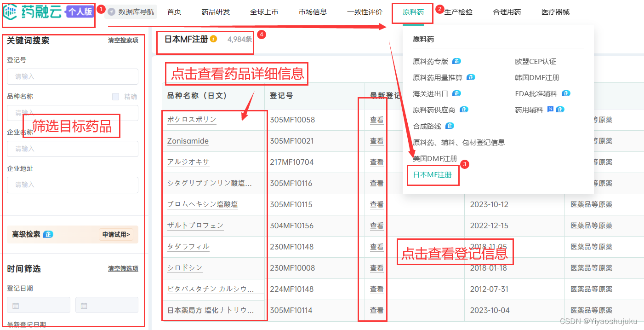
Task: Open ブロムヘキシン塩酸塩 drug details
Action: tap(203, 204)
